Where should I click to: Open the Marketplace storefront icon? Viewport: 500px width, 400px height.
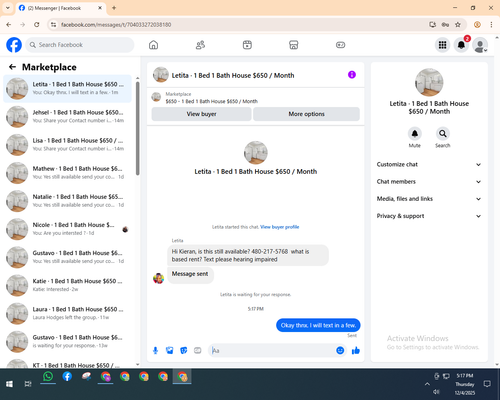point(294,45)
